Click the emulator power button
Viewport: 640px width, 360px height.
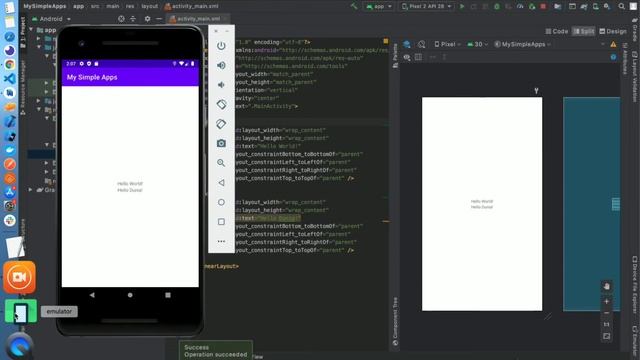point(221,46)
